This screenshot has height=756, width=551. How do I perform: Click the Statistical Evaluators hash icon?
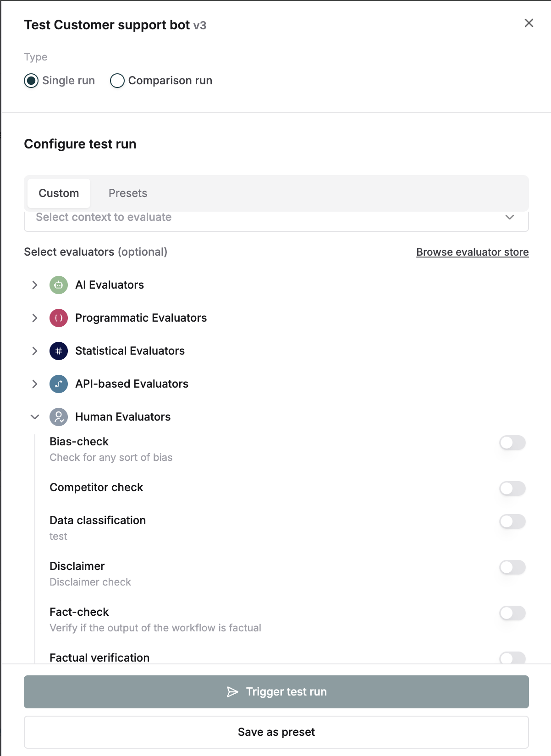pos(58,351)
